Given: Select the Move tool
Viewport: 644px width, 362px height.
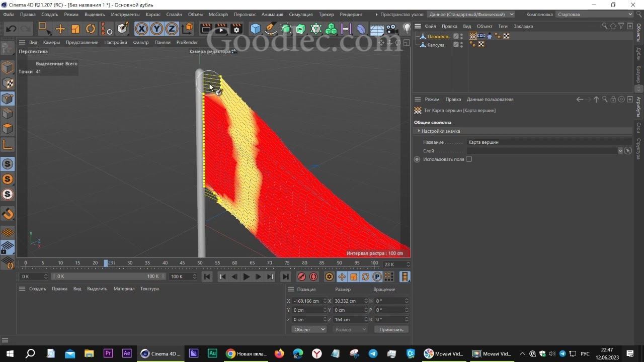Looking at the screenshot, I should click(60, 29).
